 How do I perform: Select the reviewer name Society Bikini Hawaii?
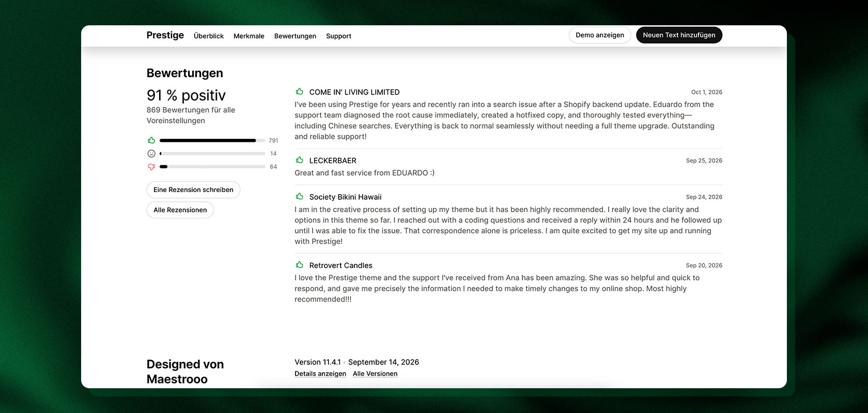pos(345,197)
